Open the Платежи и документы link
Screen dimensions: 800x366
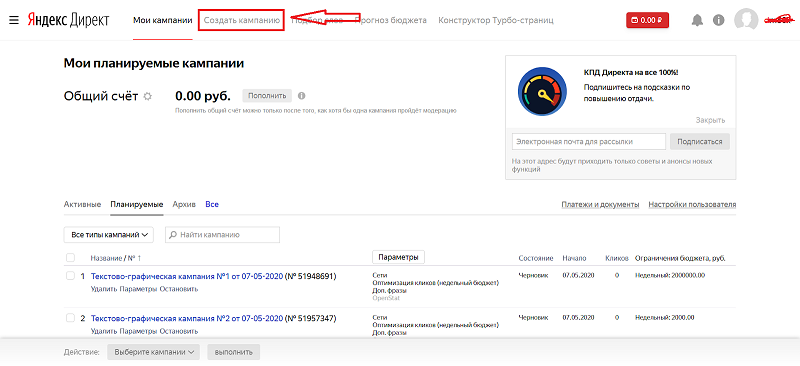(x=601, y=205)
